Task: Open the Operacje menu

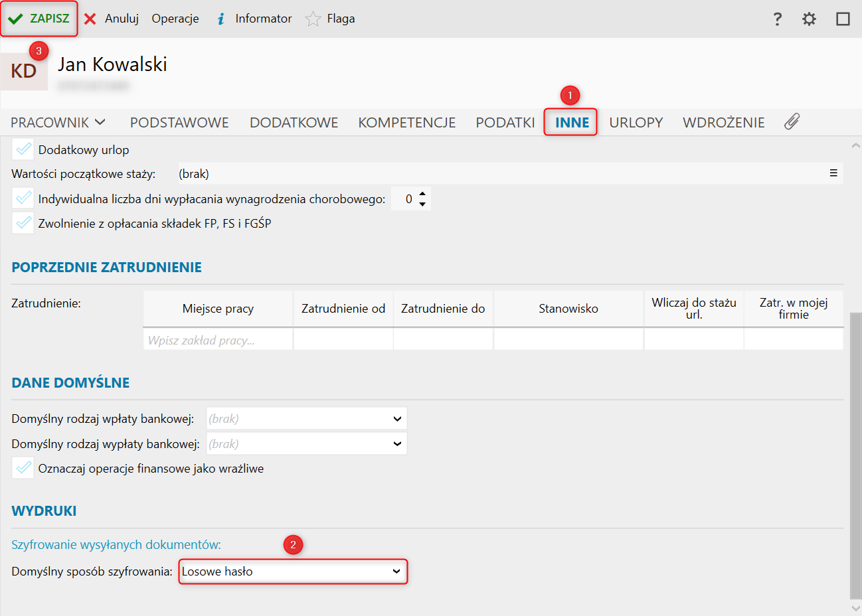Action: point(175,19)
